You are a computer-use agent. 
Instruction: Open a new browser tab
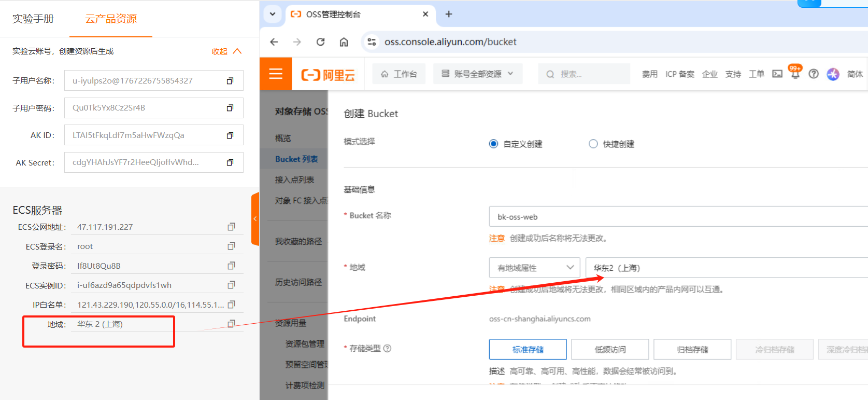(449, 14)
